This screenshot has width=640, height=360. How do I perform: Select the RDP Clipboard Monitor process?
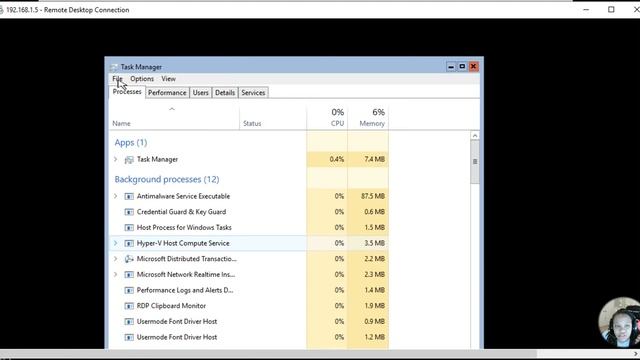coord(171,306)
